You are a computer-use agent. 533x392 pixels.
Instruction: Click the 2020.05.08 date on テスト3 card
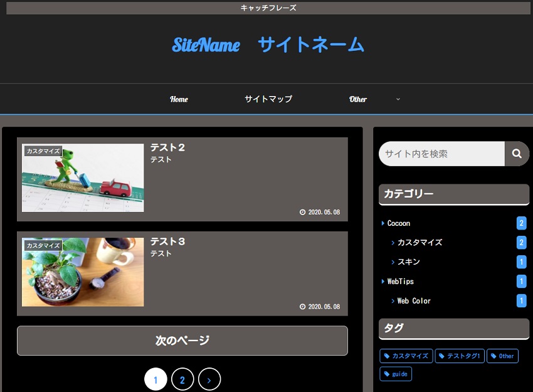(x=324, y=307)
